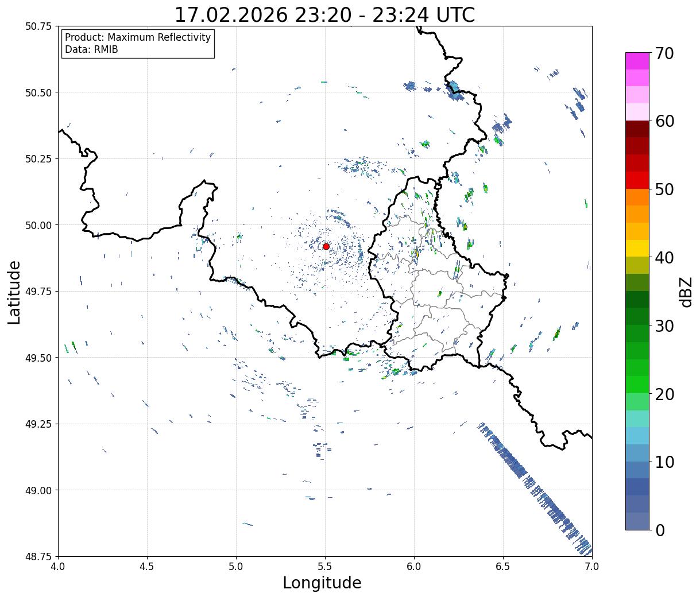Click the latitude tick label "50.25"
The image size is (700, 597).
click(x=38, y=159)
